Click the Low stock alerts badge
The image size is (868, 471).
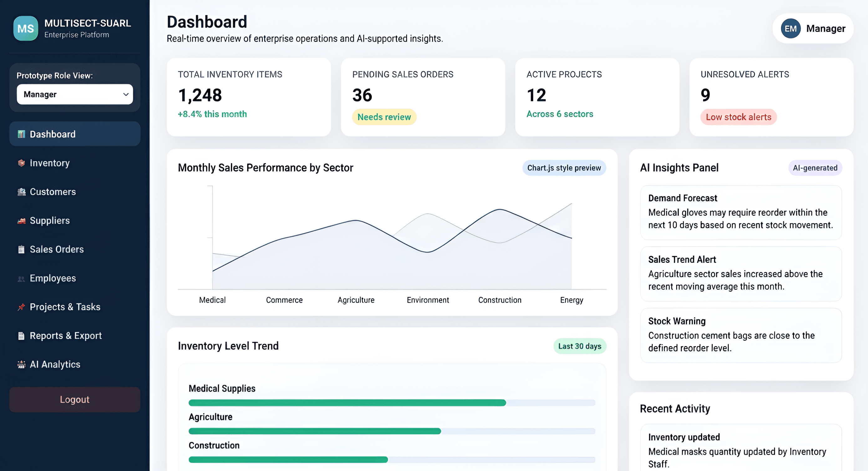point(738,117)
